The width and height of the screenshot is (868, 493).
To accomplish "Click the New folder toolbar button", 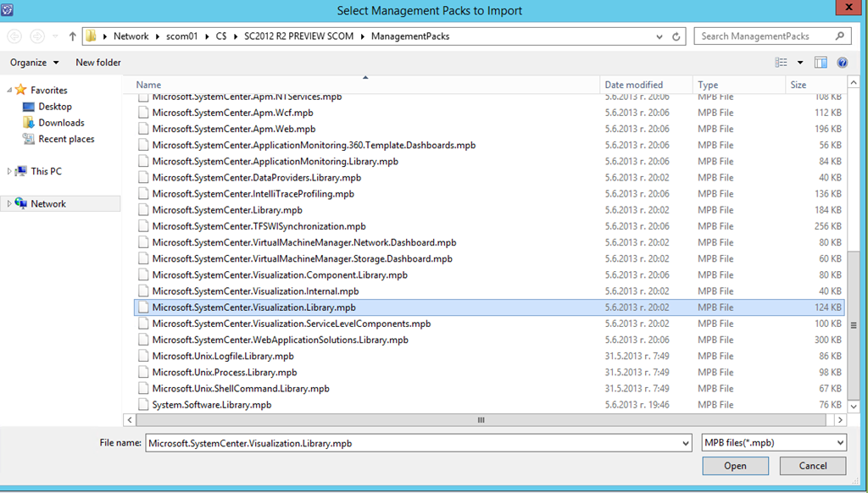I will tap(98, 63).
